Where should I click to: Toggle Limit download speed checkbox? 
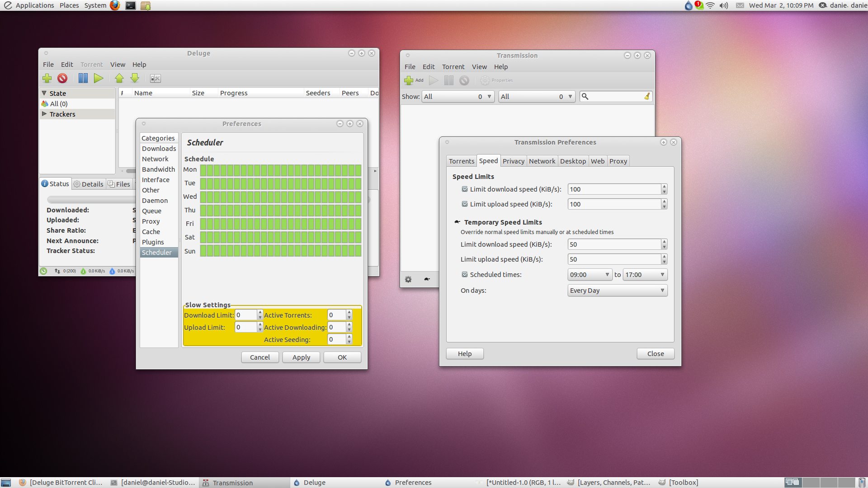pyautogui.click(x=465, y=189)
